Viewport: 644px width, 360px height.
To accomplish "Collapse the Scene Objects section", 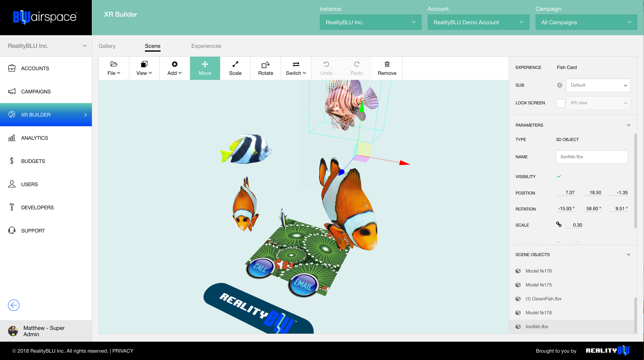I will [x=628, y=254].
